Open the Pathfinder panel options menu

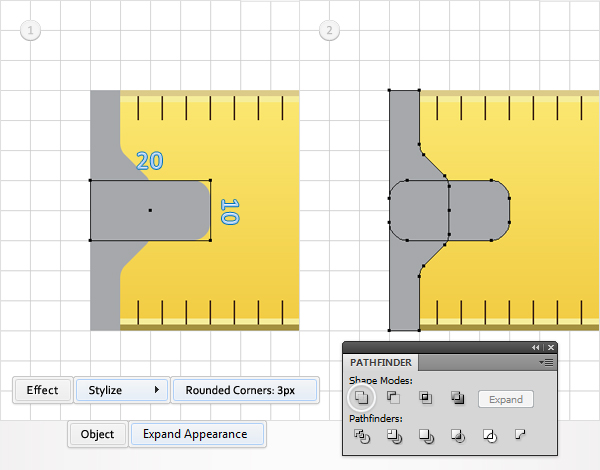[546, 362]
